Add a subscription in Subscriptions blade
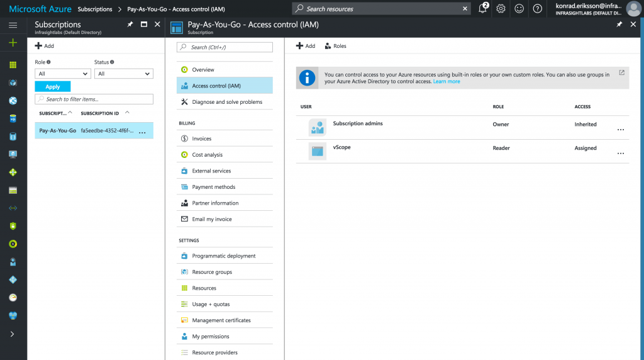 [x=45, y=45]
